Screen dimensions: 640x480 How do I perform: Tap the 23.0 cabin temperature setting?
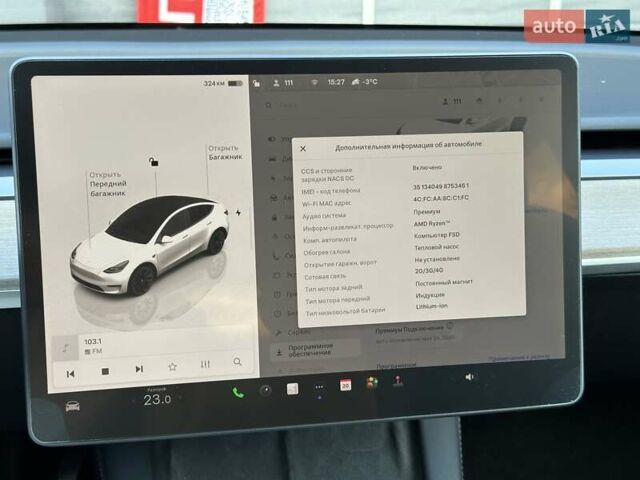coord(157,400)
